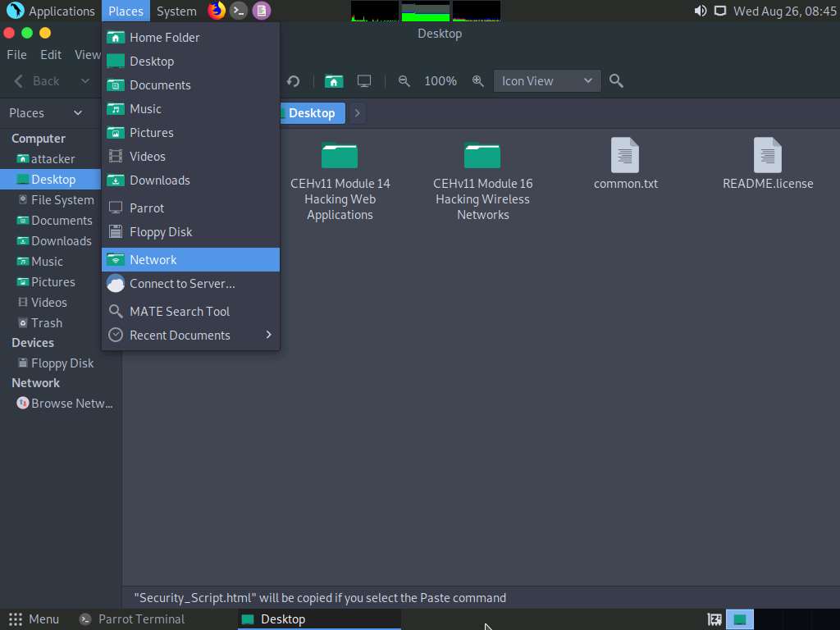Screen dimensions: 840x630
Task: Open the Firefox icon in the top panel
Action: [216, 11]
